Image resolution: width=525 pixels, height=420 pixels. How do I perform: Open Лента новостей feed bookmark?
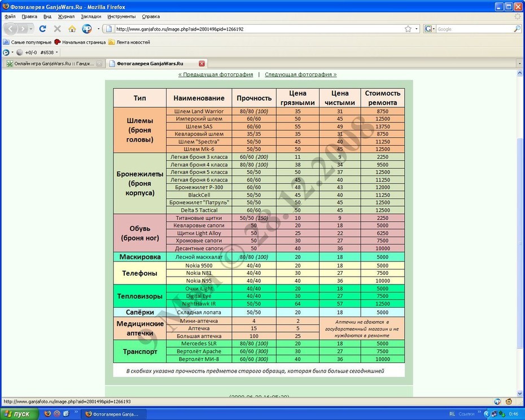click(x=129, y=42)
